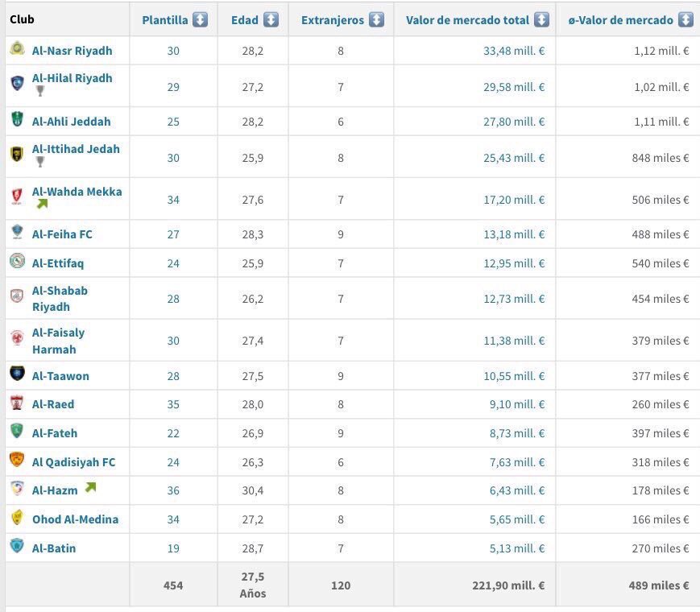The height and width of the screenshot is (612, 700).
Task: Click the 33,48 mill. € market value
Action: [514, 51]
